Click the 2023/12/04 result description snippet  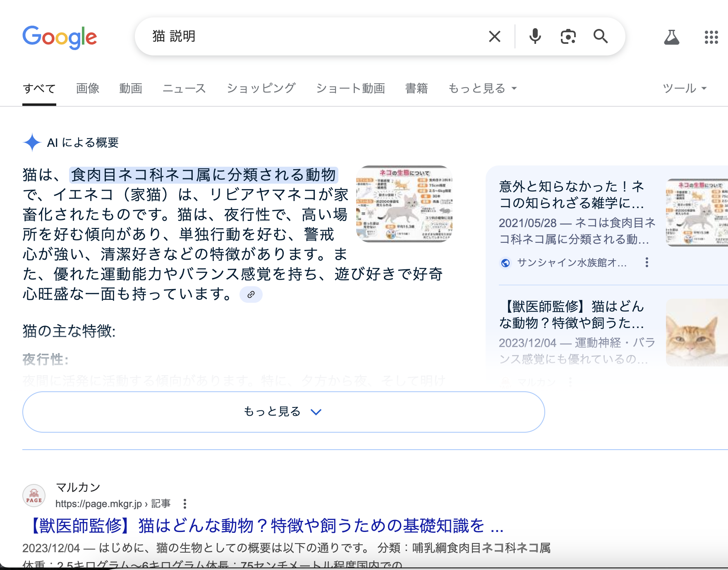coord(286,556)
